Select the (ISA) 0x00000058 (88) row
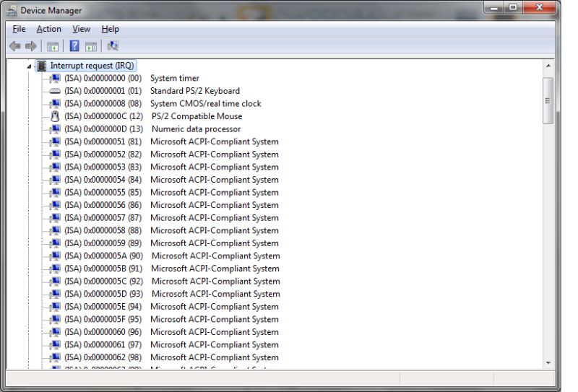The image size is (578, 392). pyautogui.click(x=171, y=230)
